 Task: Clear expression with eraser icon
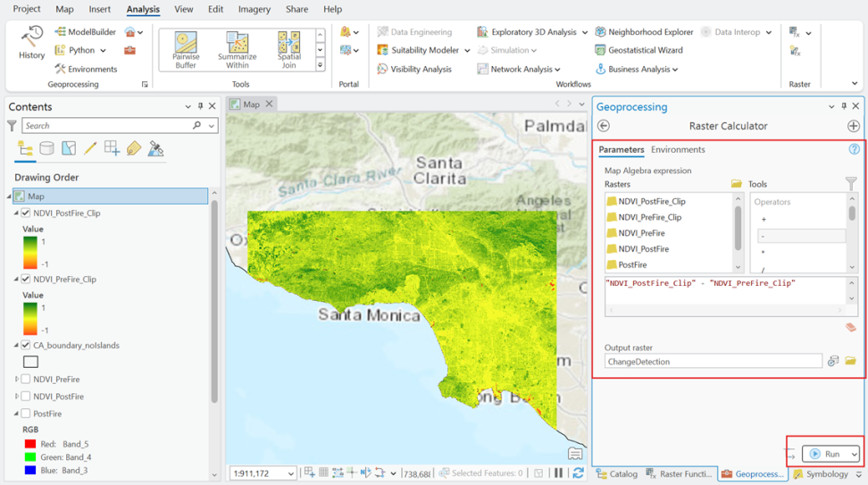[851, 327]
